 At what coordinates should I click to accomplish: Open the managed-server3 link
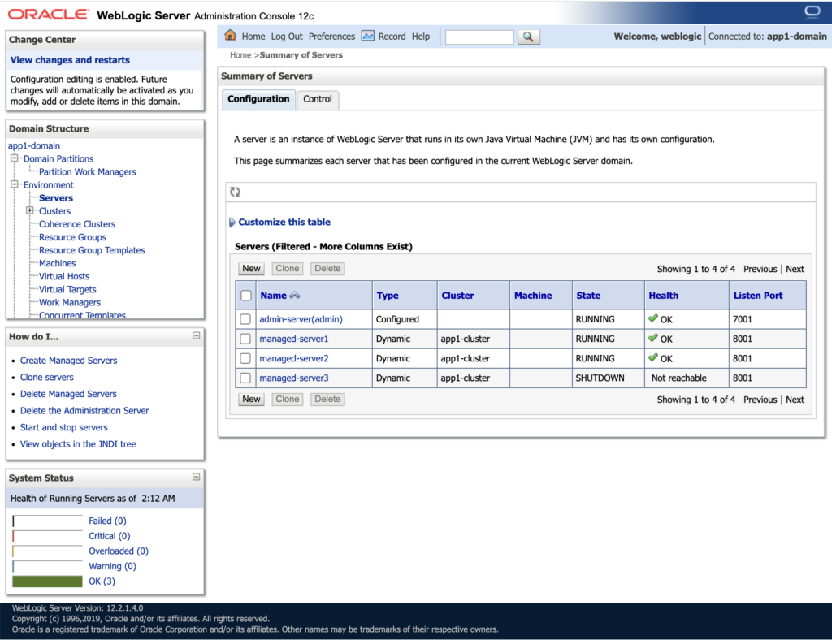coord(293,378)
